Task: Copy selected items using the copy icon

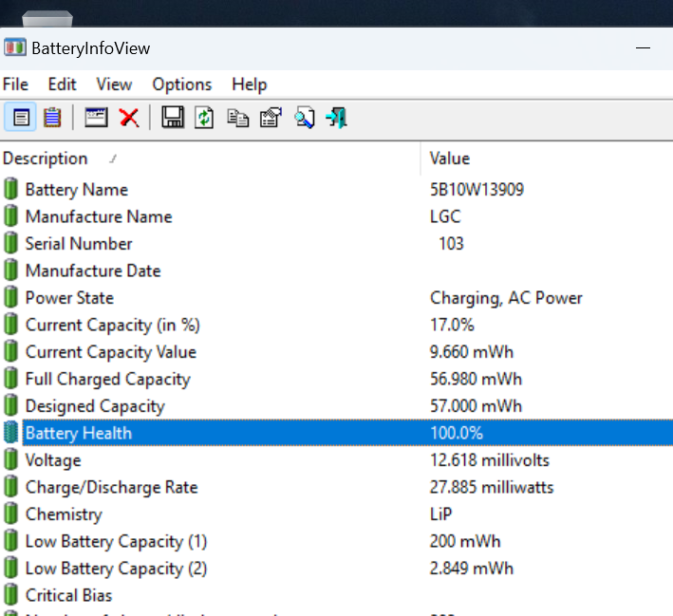Action: tap(238, 118)
